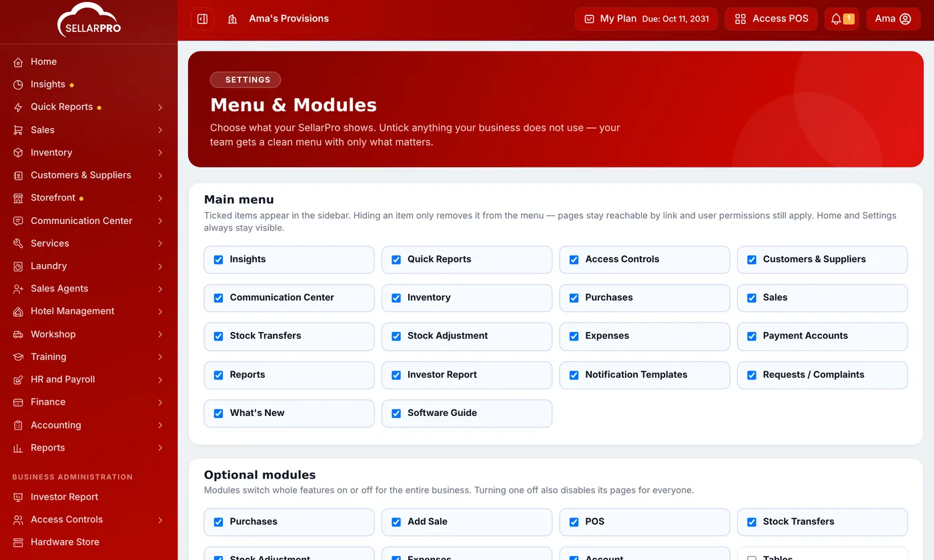The width and height of the screenshot is (934, 560).
Task: Open the Communication Center menu item
Action: coord(89,221)
